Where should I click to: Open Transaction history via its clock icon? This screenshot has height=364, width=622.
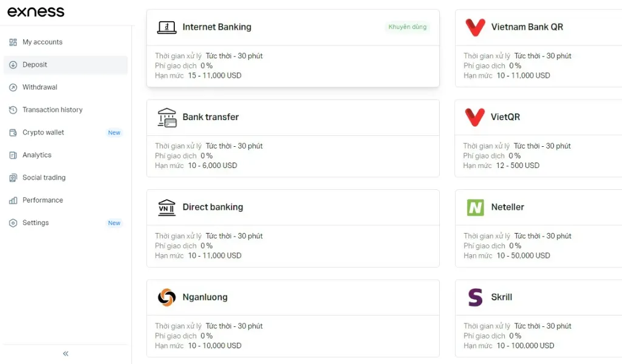[13, 110]
